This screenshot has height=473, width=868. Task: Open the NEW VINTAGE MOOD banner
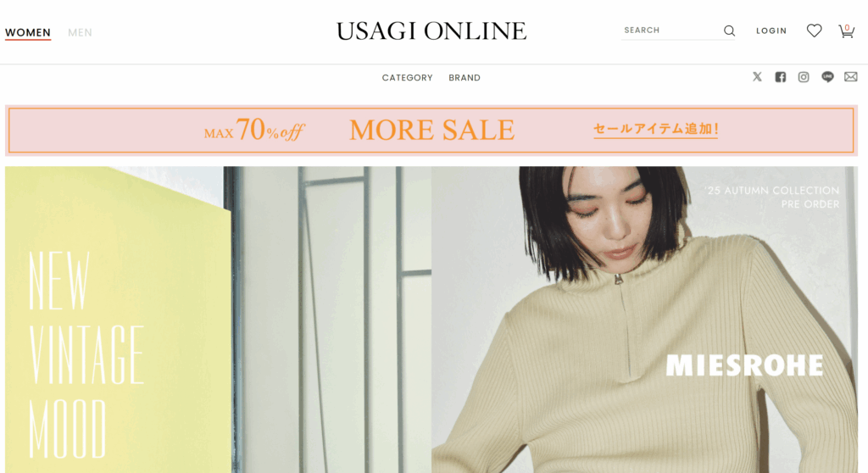218,320
